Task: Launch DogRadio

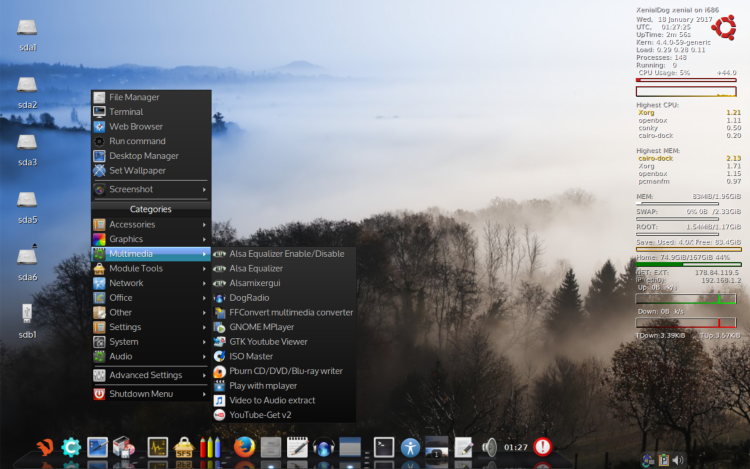Action: click(284, 298)
